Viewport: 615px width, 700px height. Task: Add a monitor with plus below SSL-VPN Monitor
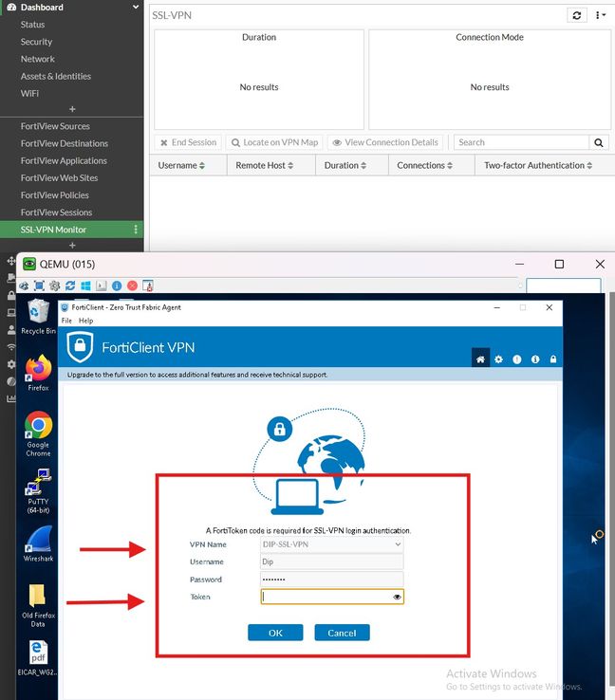tap(72, 246)
